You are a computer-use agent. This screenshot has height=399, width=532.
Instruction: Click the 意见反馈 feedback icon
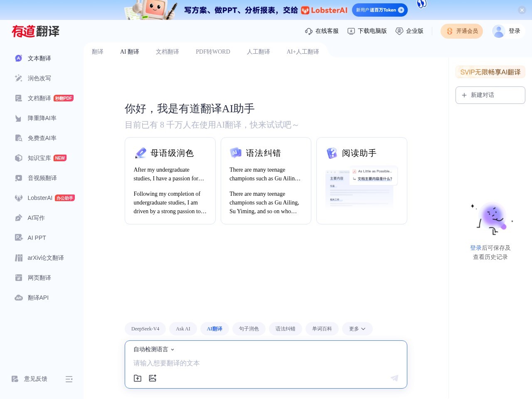(15, 379)
